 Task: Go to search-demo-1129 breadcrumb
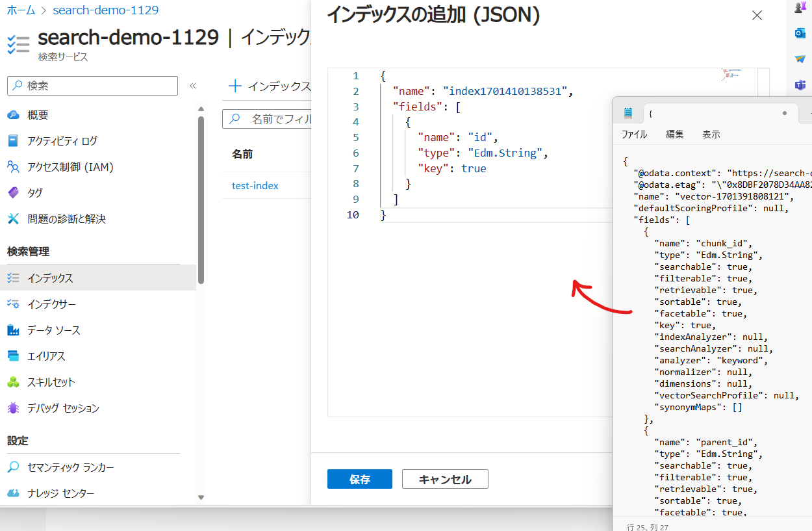[x=105, y=10]
